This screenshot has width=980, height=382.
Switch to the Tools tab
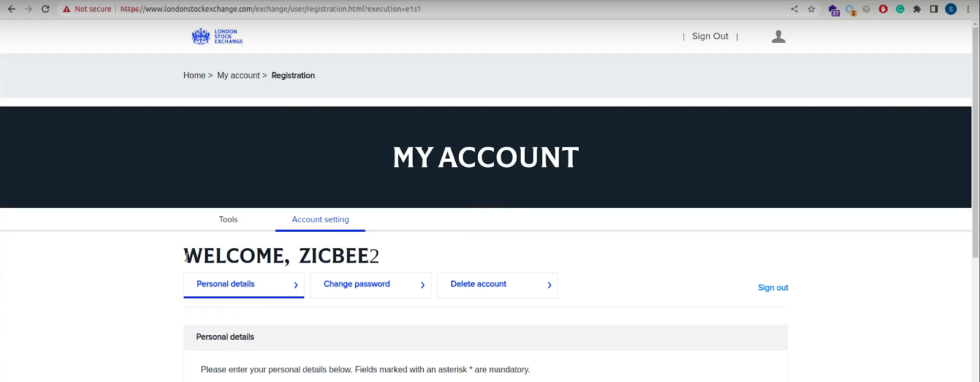click(228, 220)
